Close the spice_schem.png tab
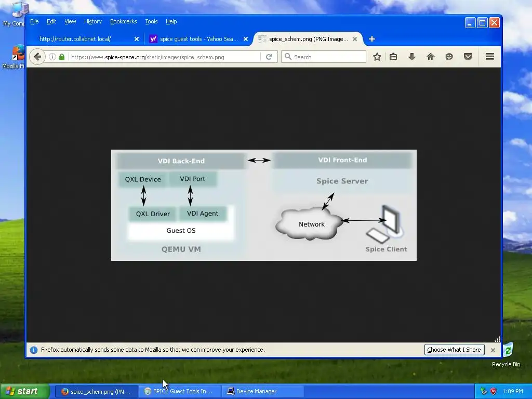532x399 pixels. [354, 39]
